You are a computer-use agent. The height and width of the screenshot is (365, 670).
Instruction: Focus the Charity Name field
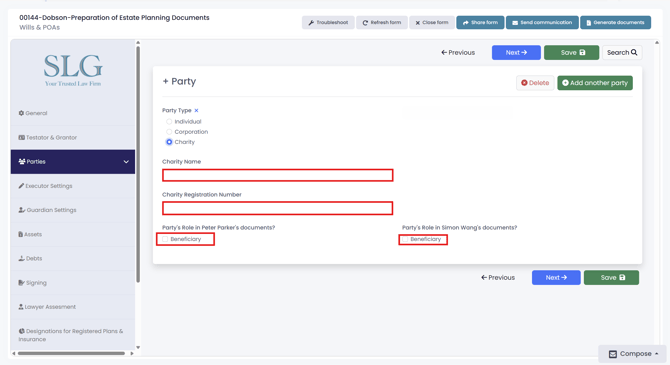[278, 175]
